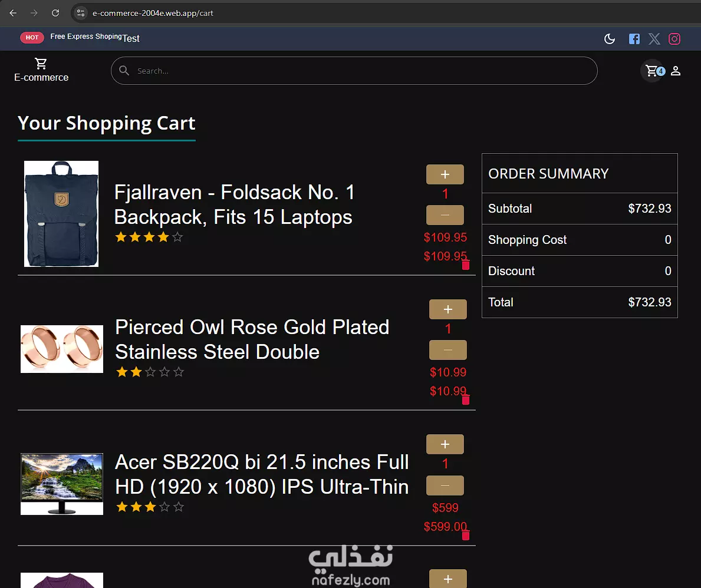The height and width of the screenshot is (588, 701).
Task: Remove Acer monitor via trash icon
Action: 465,536
